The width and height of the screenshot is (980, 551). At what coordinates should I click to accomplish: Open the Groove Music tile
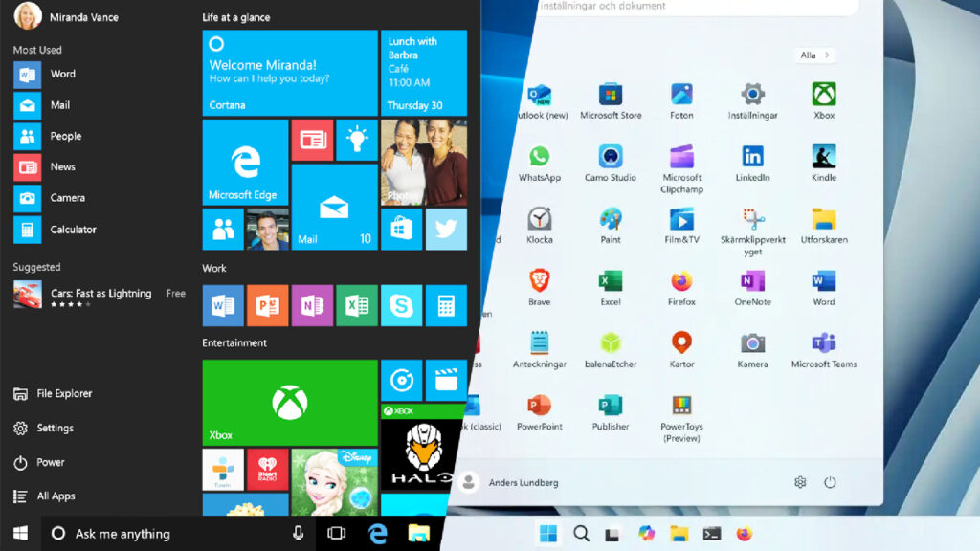[401, 380]
